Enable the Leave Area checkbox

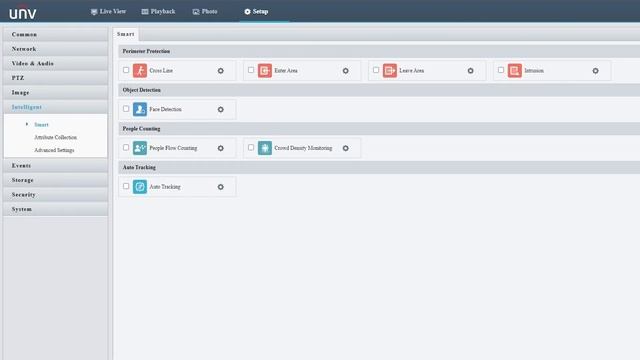376,70
